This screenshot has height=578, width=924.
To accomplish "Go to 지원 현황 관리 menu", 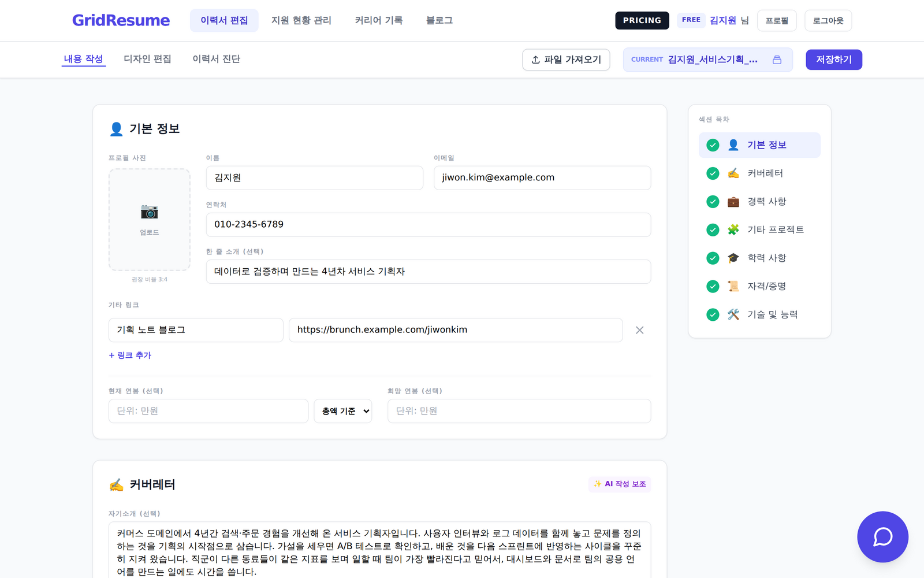I will point(301,20).
